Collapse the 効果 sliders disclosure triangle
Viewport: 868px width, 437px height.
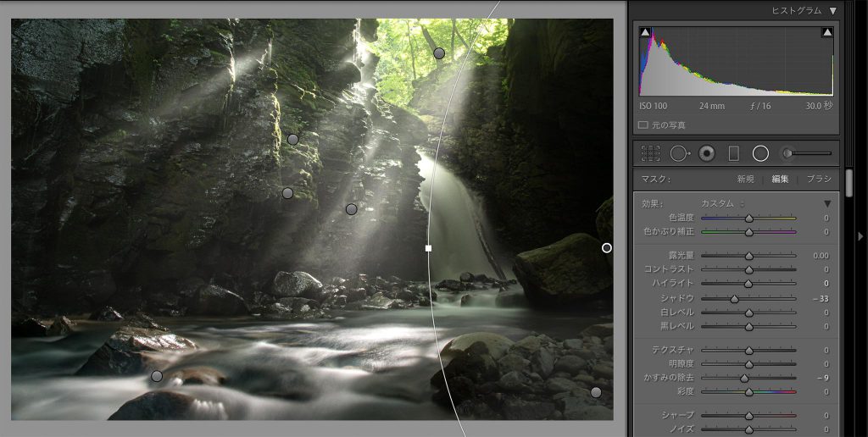click(x=827, y=203)
